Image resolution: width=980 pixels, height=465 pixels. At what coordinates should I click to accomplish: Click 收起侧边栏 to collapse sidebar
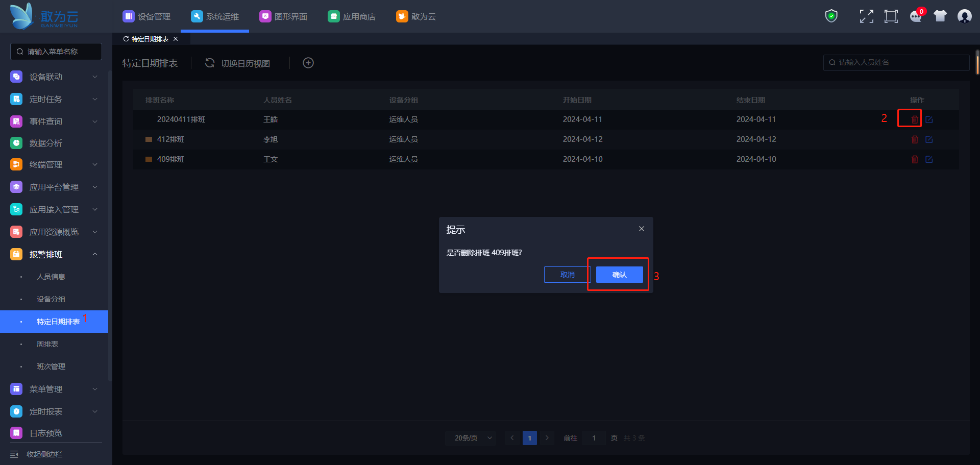44,454
